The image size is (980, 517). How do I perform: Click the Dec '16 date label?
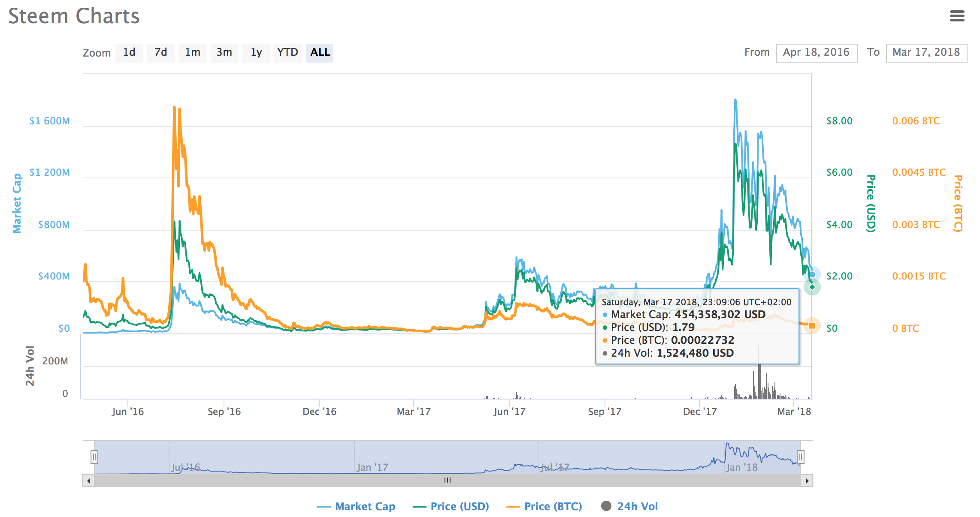tap(320, 412)
